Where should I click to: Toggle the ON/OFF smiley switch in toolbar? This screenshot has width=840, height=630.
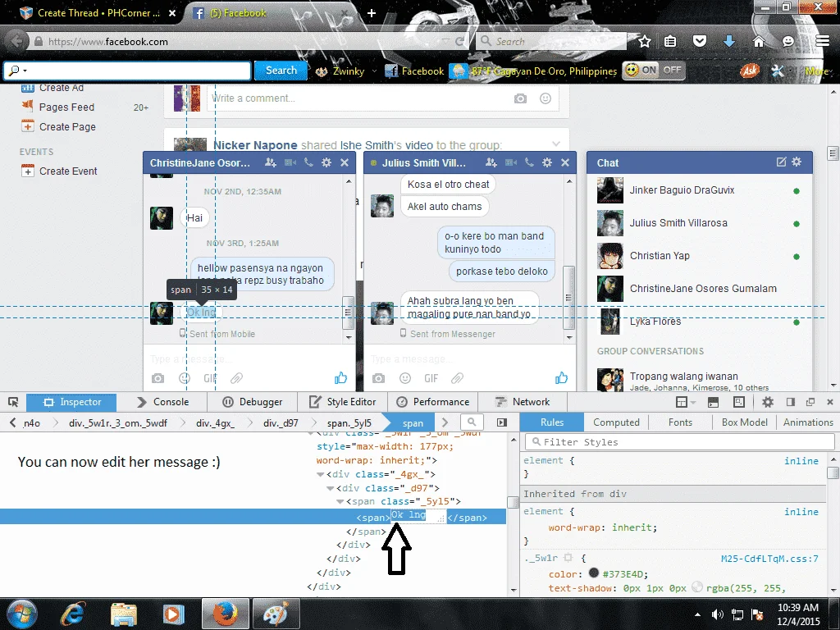pos(654,71)
